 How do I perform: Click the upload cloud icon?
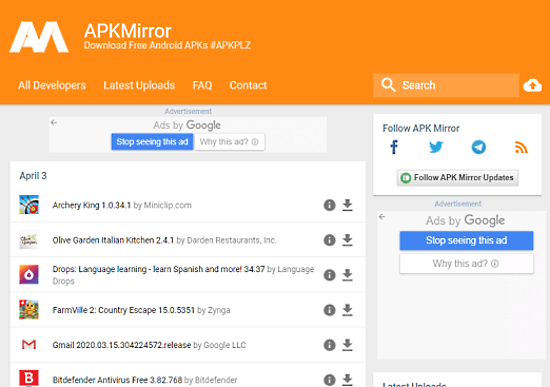[x=532, y=85]
